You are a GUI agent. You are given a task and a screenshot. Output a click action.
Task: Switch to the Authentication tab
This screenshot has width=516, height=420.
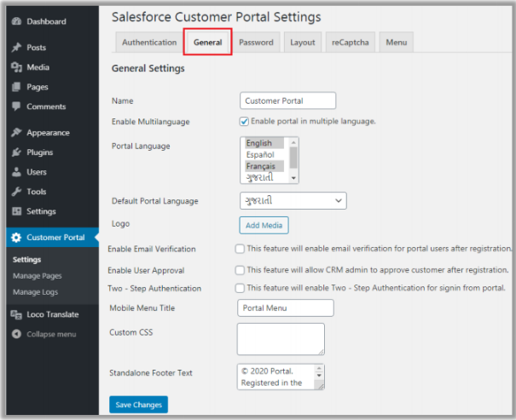[x=149, y=43]
